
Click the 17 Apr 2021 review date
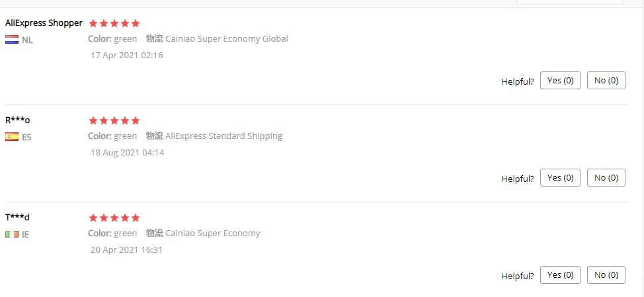pyautogui.click(x=126, y=56)
